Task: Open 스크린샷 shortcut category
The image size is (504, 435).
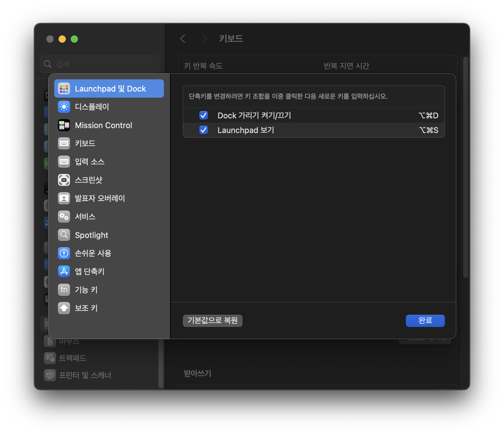Action: tap(109, 180)
